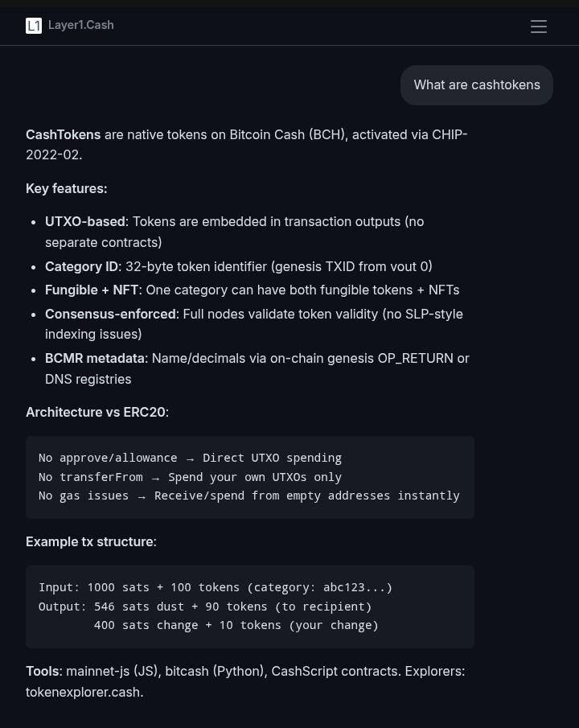The image size is (579, 728).
Task: Click the L1 logo icon
Action: (34, 26)
